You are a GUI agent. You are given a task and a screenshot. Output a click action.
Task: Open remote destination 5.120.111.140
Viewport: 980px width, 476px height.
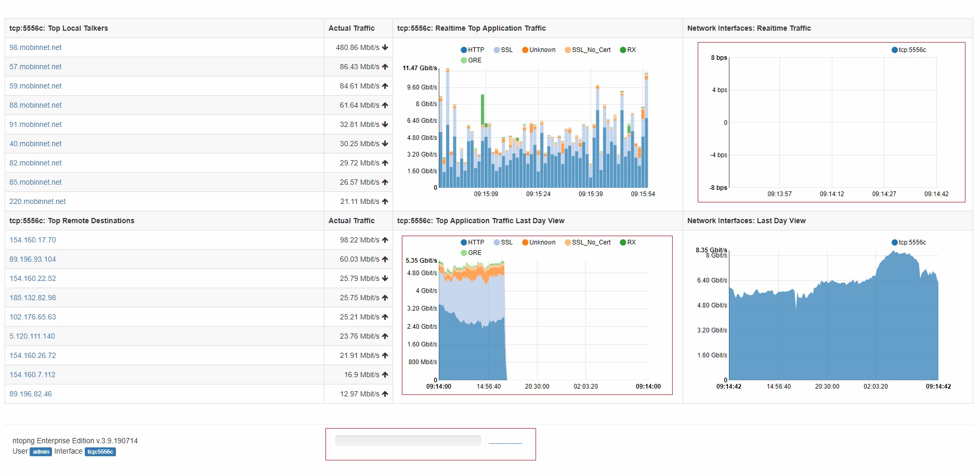coord(32,336)
